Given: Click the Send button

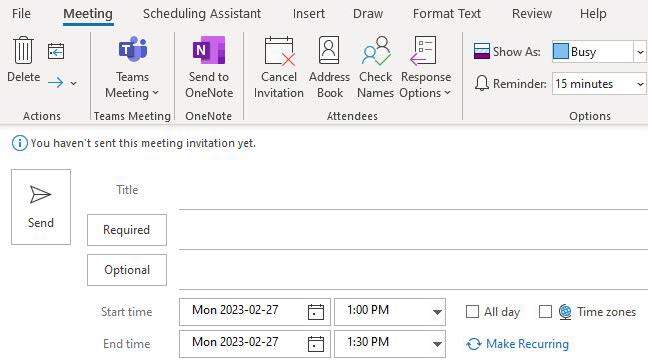Looking at the screenshot, I should pyautogui.click(x=41, y=207).
